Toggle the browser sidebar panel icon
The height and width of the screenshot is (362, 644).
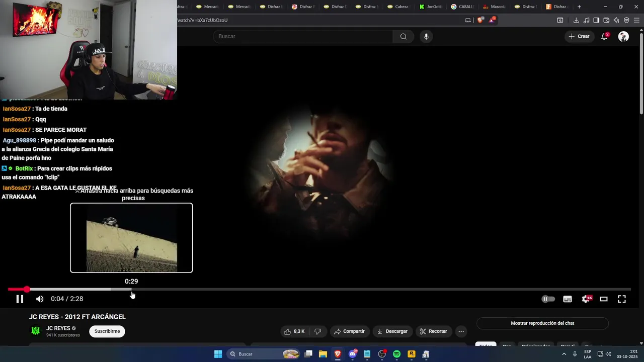[596, 20]
